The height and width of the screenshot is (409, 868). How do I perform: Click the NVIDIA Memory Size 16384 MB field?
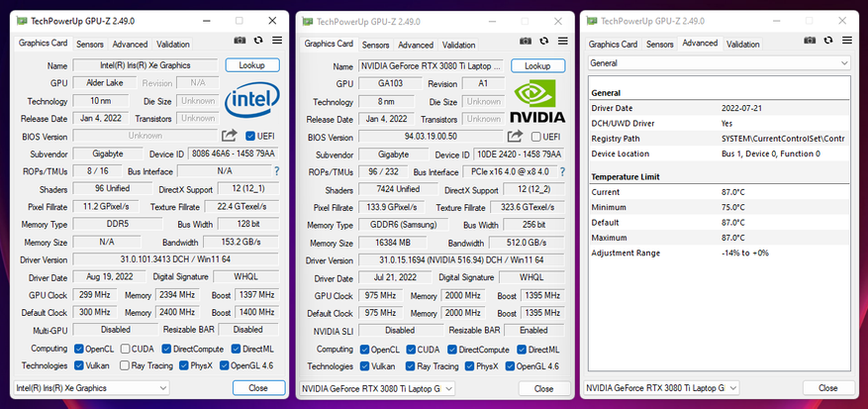pyautogui.click(x=393, y=243)
